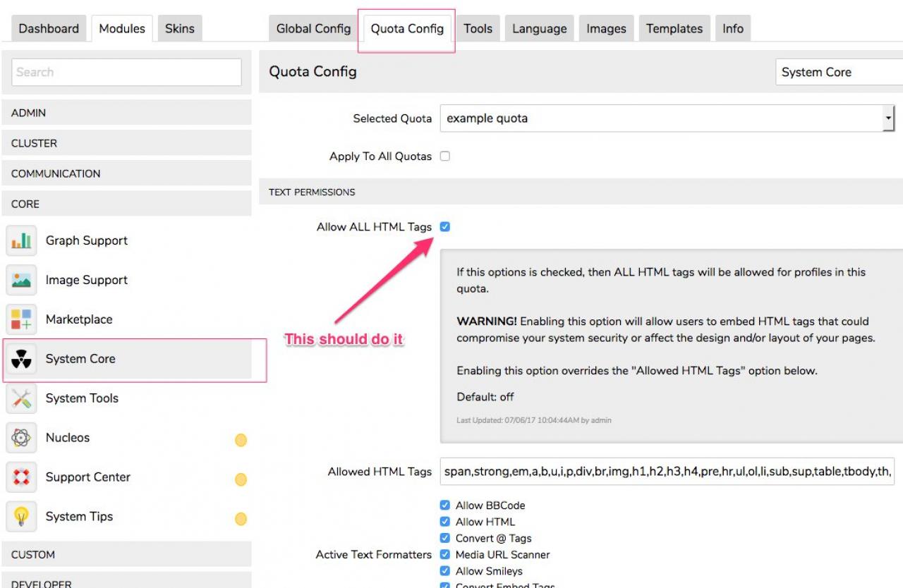Screen dimensions: 903x588
Task: Open the Skins section
Action: 180,29
